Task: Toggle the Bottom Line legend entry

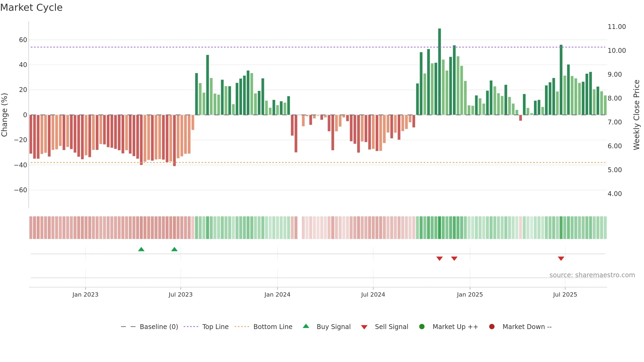Action: pos(263,327)
